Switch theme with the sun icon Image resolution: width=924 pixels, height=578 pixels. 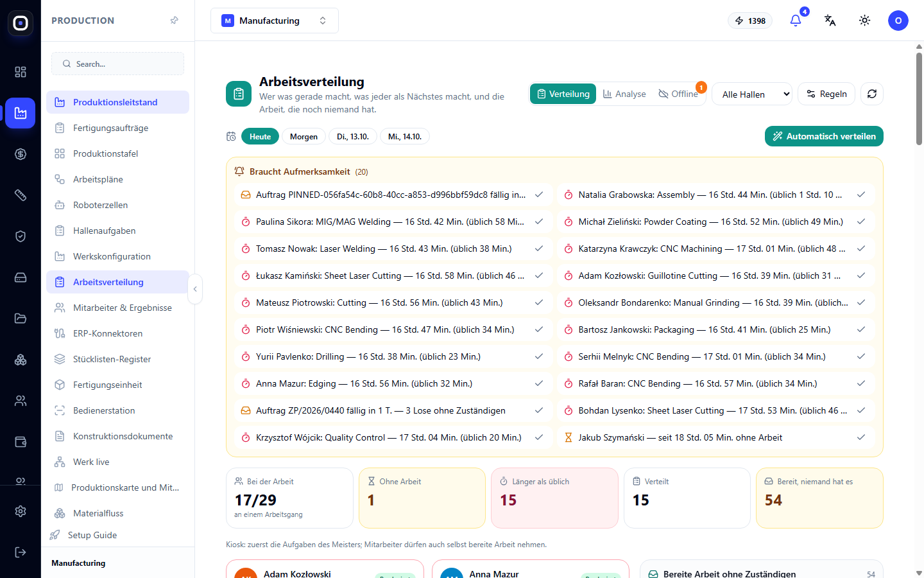(865, 21)
